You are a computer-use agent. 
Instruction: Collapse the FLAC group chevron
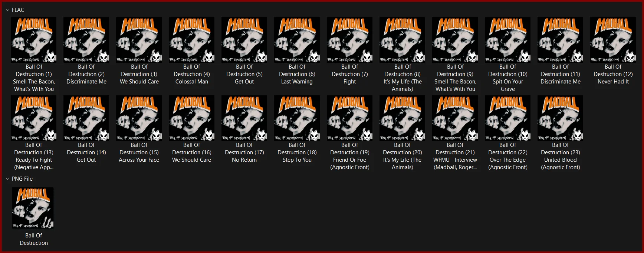point(7,10)
